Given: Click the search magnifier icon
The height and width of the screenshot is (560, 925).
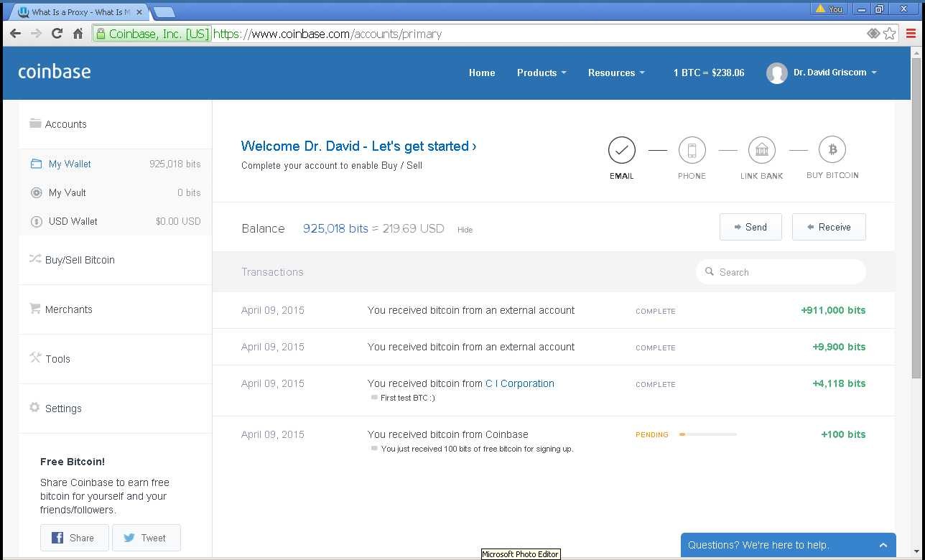Looking at the screenshot, I should tap(710, 271).
